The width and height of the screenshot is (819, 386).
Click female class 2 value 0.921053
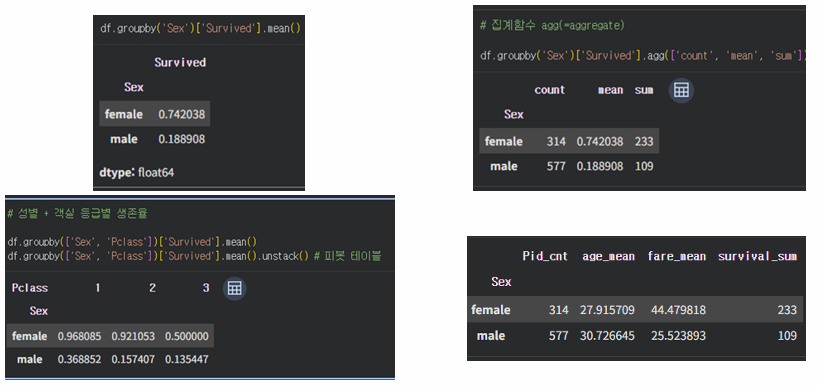pos(133,336)
